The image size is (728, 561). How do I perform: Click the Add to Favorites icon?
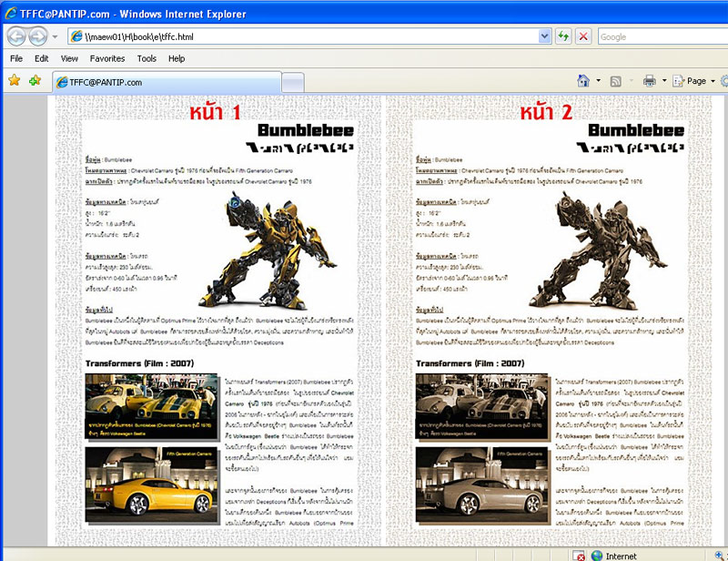tap(35, 80)
